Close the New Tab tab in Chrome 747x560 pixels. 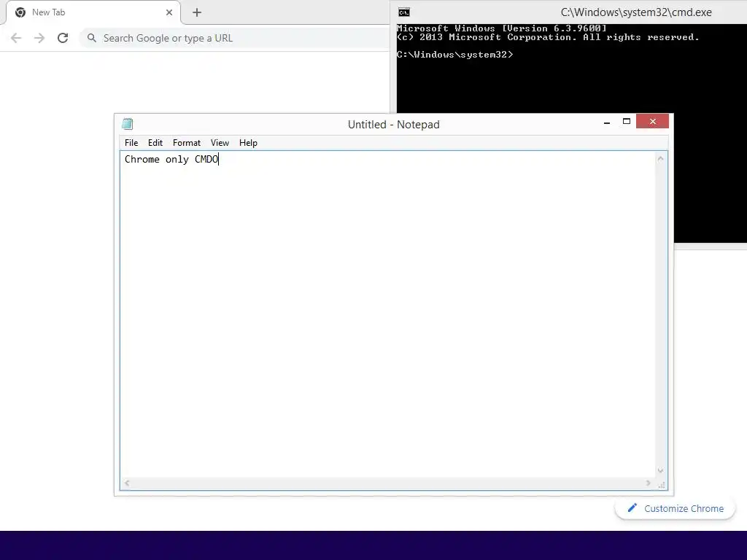point(169,12)
